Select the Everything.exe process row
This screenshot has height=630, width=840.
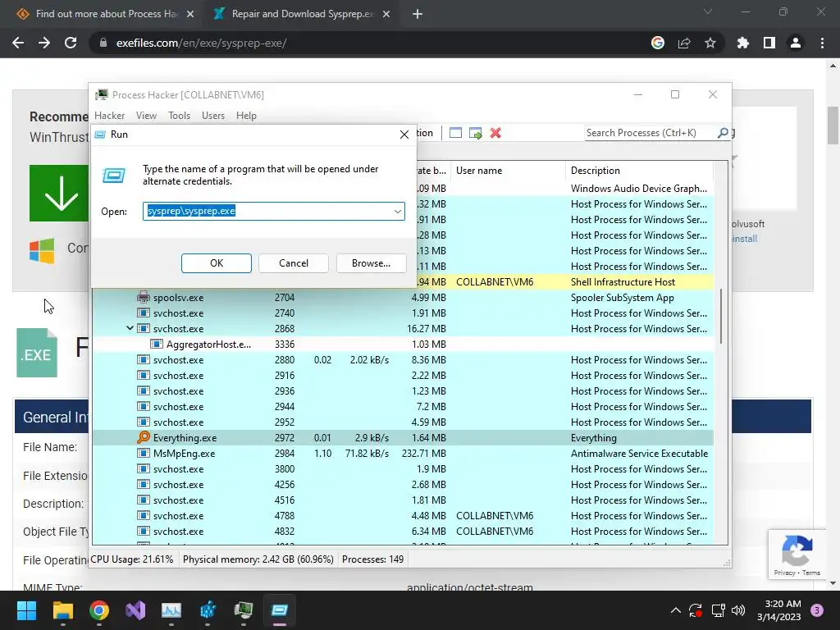point(403,438)
